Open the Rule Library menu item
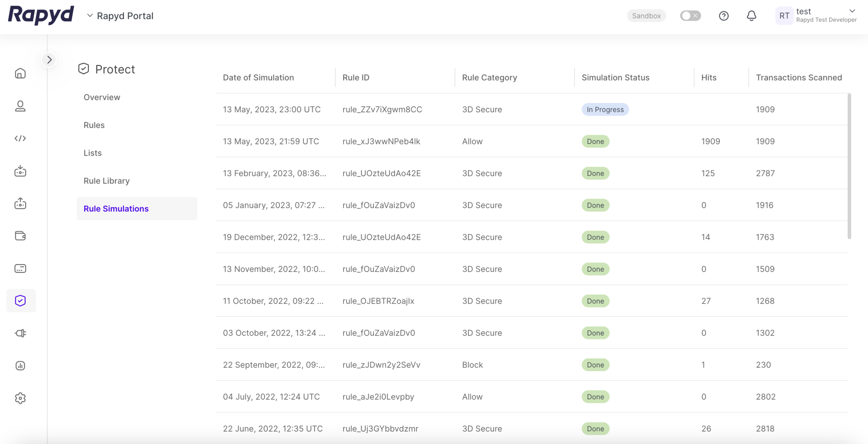 107,181
